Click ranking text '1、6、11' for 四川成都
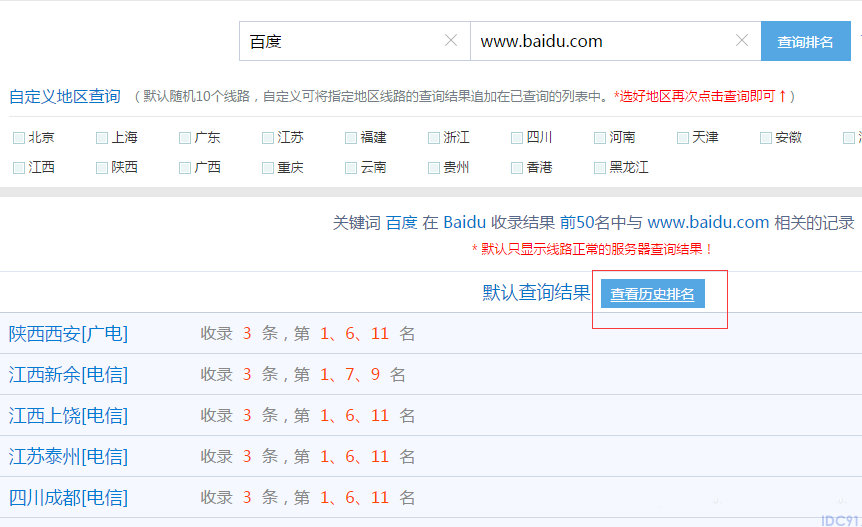Viewport: 862px width, 527px height. (x=355, y=498)
